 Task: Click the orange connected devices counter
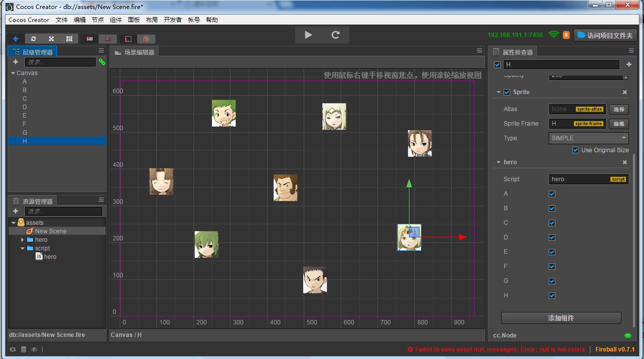pyautogui.click(x=566, y=35)
